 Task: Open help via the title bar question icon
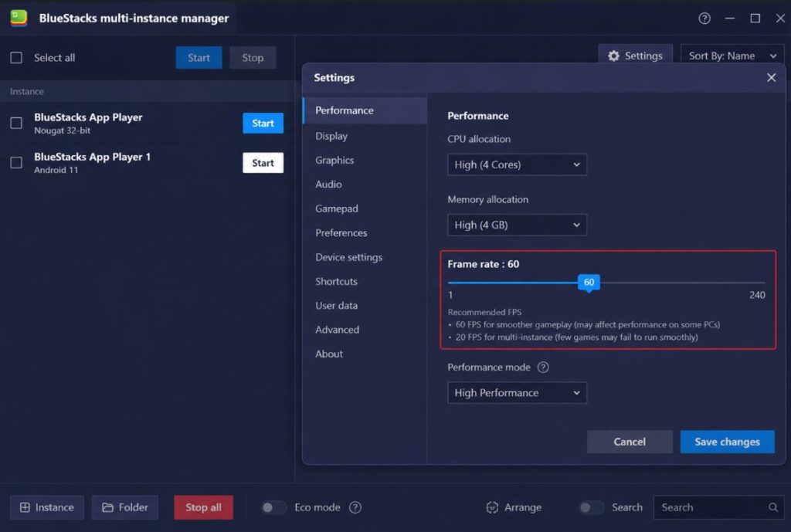[x=704, y=19]
